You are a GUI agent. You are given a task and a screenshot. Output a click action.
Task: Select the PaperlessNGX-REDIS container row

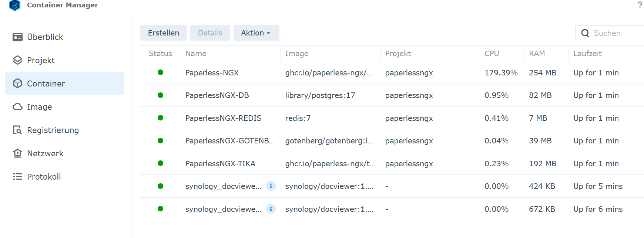pos(223,118)
